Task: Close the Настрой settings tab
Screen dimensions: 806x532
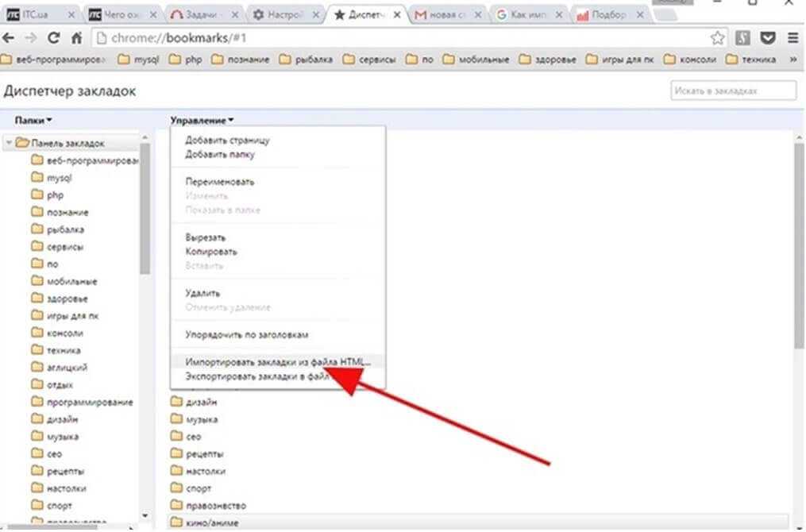Action: point(317,15)
